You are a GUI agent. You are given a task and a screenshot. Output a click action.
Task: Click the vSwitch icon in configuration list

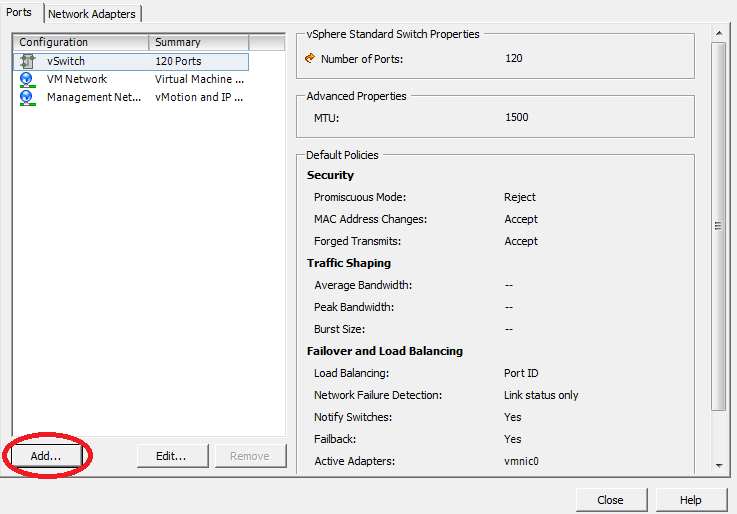[28, 61]
